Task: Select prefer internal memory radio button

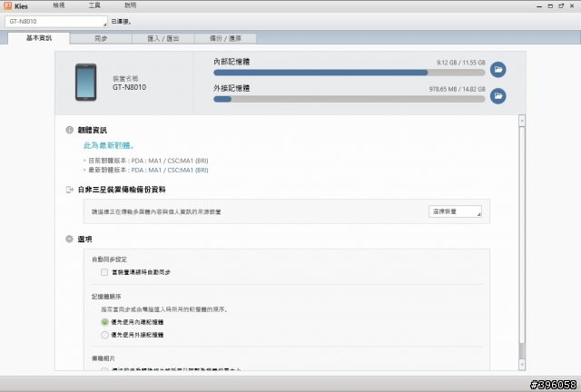Action: coord(104,322)
